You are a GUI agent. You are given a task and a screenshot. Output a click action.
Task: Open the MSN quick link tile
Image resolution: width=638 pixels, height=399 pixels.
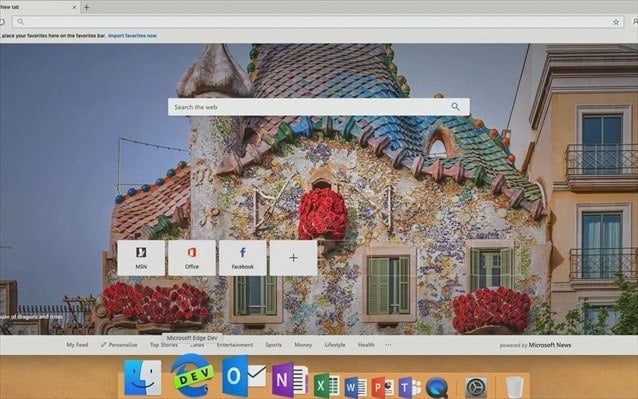[x=141, y=257]
